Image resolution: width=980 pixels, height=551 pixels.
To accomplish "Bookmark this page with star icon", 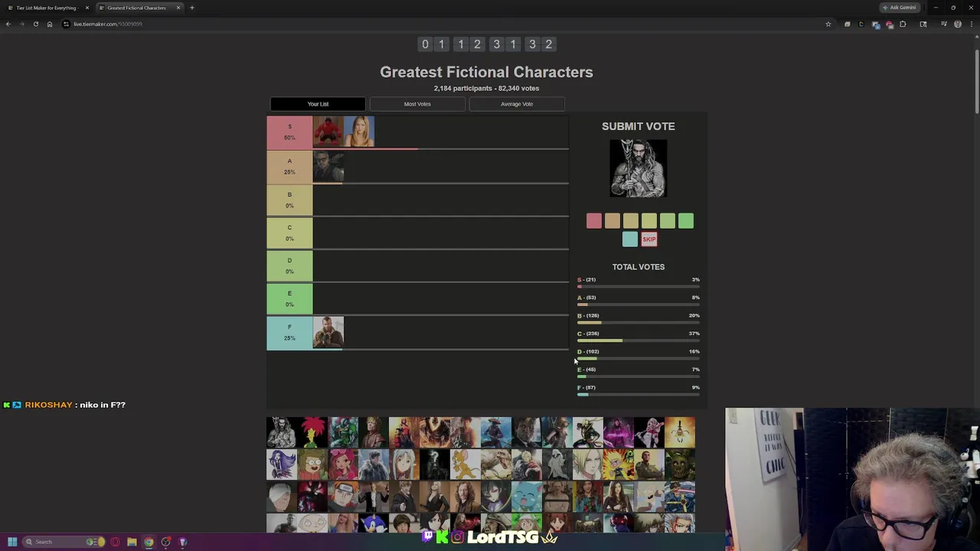I will click(828, 24).
